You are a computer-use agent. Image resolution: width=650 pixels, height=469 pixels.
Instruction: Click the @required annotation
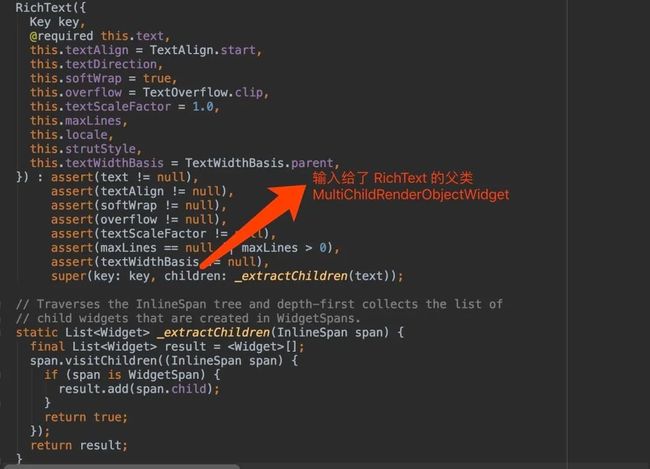coord(61,36)
